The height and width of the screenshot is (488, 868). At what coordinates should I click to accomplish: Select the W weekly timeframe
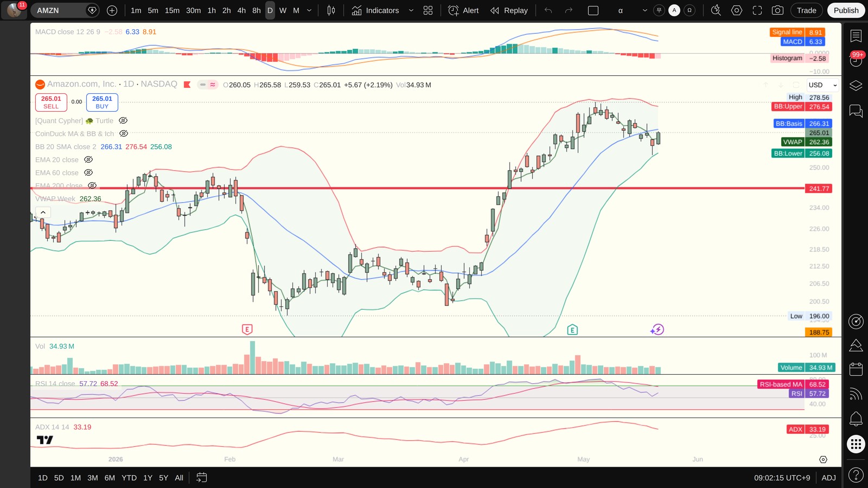pyautogui.click(x=283, y=10)
